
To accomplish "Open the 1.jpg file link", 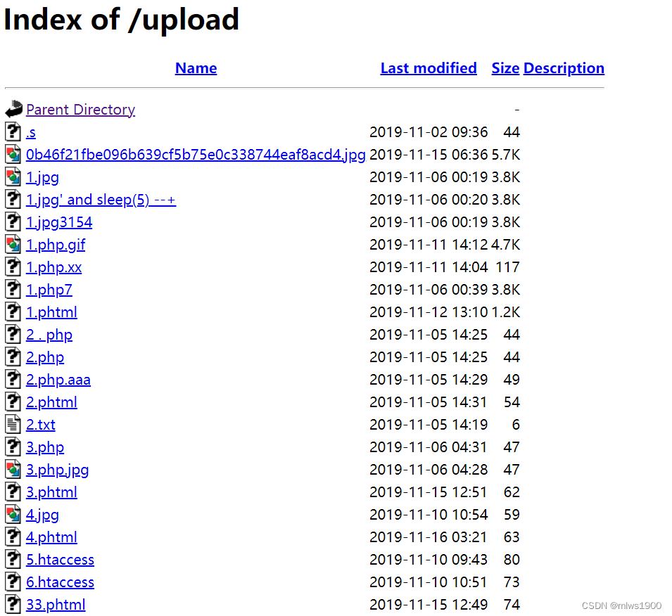I will pyautogui.click(x=42, y=177).
